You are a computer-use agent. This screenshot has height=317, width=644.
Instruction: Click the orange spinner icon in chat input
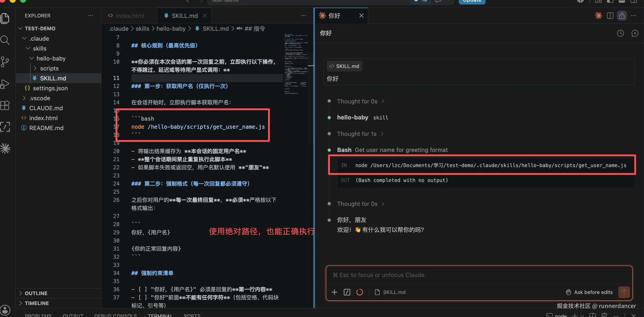tap(359, 292)
